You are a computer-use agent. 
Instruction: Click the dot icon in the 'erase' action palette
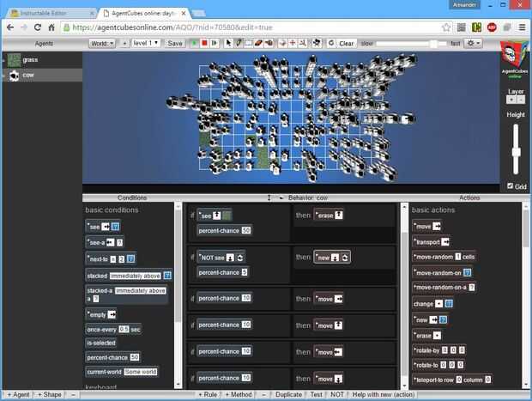click(437, 336)
